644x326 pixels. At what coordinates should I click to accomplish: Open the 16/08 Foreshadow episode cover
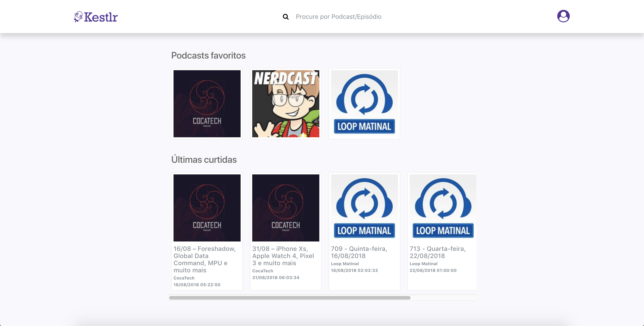[x=207, y=208]
